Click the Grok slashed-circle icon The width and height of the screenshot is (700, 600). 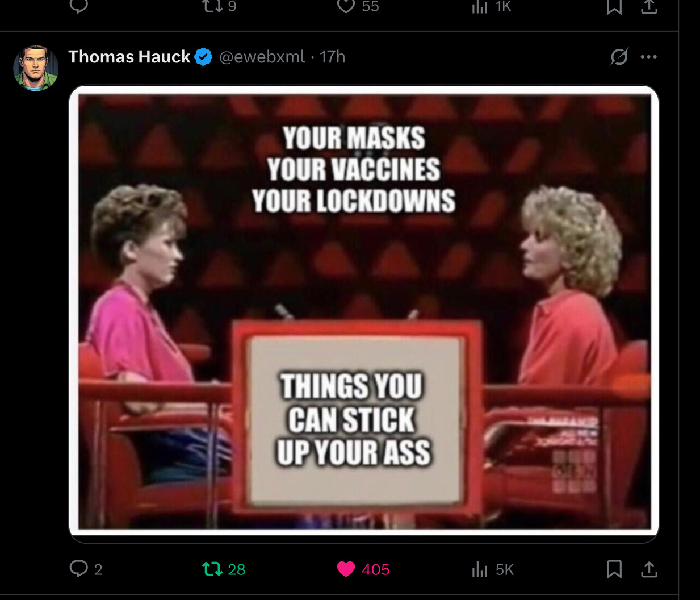click(619, 57)
